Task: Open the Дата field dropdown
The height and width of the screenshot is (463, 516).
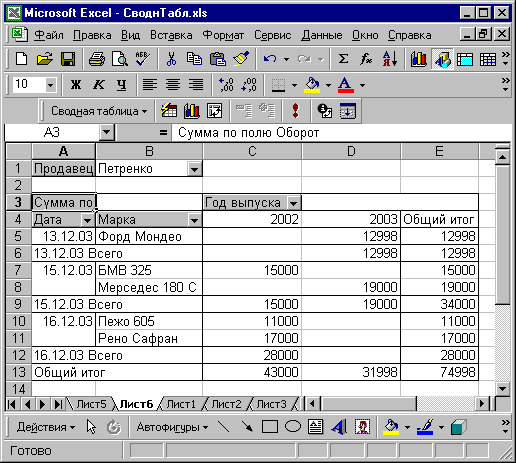Action: pos(87,220)
